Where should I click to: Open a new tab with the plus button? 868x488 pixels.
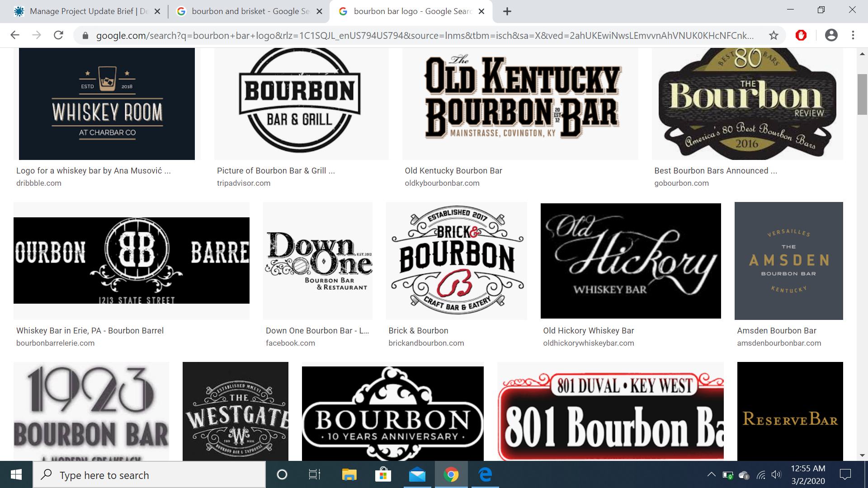(x=507, y=11)
